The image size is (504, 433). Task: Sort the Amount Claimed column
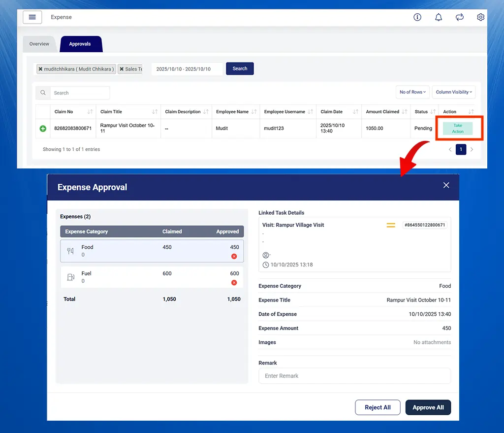click(403, 112)
